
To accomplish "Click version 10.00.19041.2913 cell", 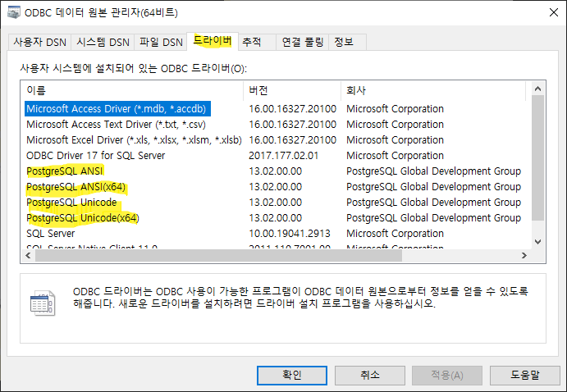I will pos(290,234).
